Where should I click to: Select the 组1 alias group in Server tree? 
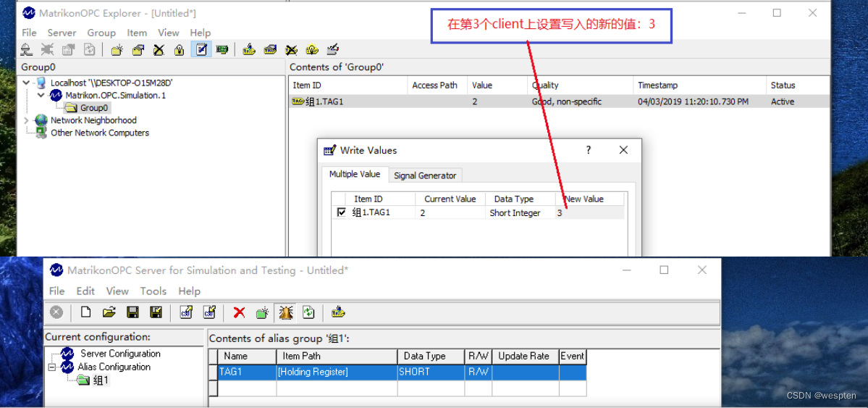[x=101, y=380]
